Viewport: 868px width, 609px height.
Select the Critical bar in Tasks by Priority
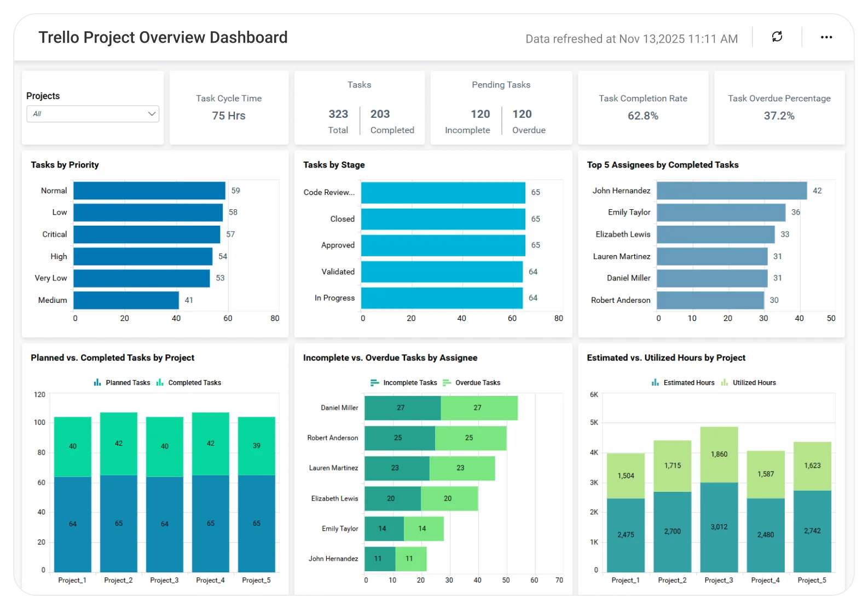point(147,234)
